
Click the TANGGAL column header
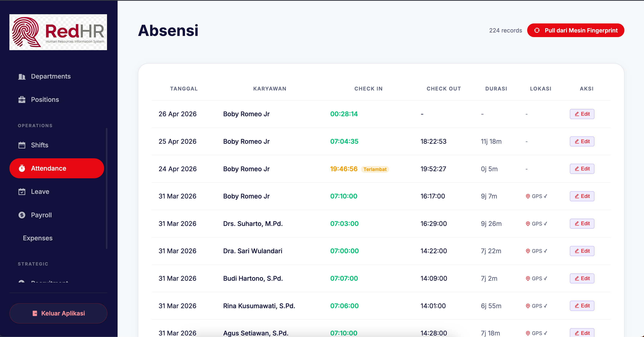pos(184,89)
